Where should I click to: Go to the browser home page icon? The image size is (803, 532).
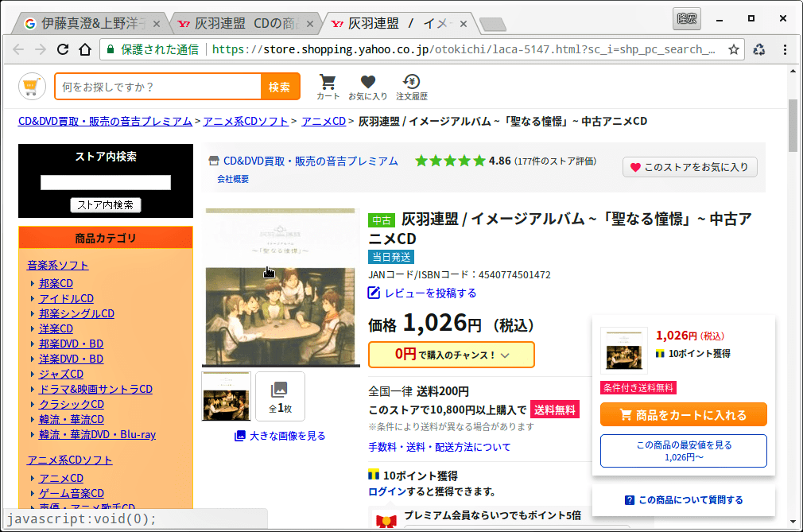pos(85,49)
